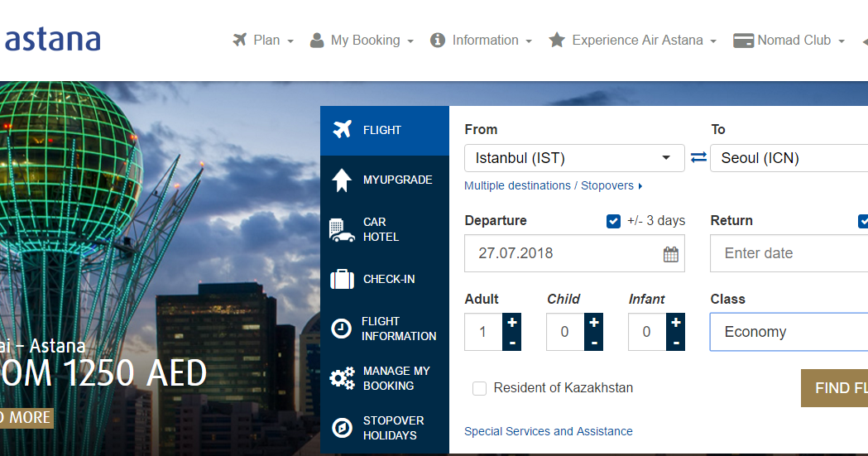Click the Check-in suitcase icon
The height and width of the screenshot is (456, 868).
(x=342, y=279)
